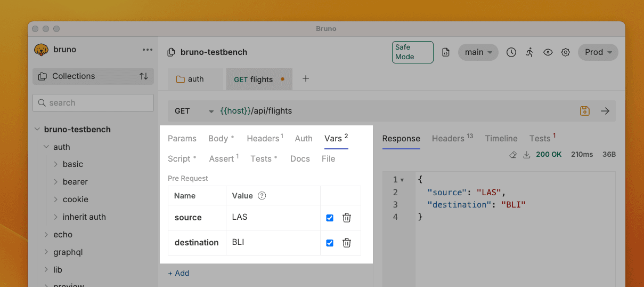Uncheck the source variable checkbox
This screenshot has width=644, height=287.
click(330, 218)
